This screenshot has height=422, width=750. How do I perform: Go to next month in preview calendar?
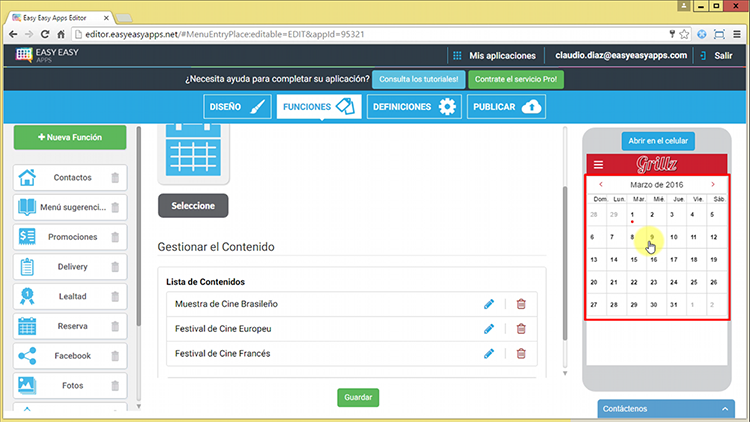713,185
